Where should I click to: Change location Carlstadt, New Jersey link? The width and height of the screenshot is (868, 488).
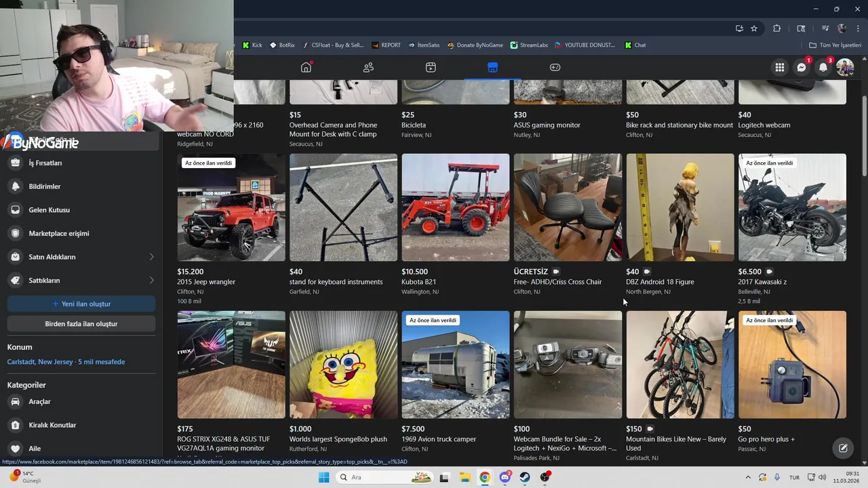(x=66, y=362)
